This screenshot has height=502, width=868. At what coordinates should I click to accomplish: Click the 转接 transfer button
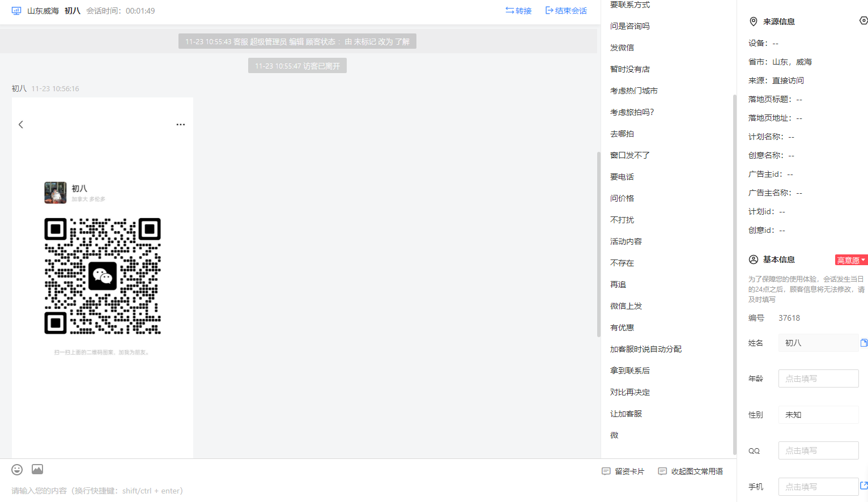(x=518, y=11)
